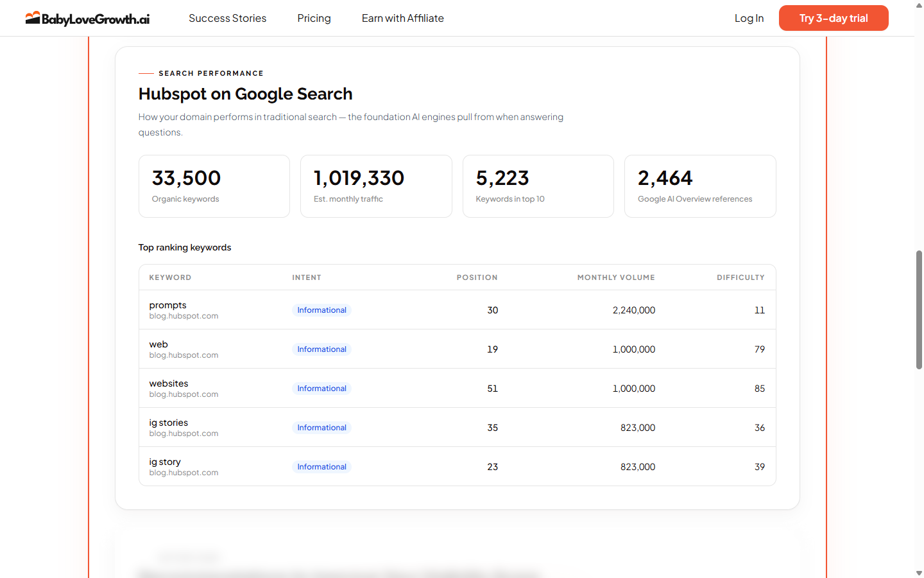Click position value 51 in websites row
The height and width of the screenshot is (578, 924).
pyautogui.click(x=492, y=389)
